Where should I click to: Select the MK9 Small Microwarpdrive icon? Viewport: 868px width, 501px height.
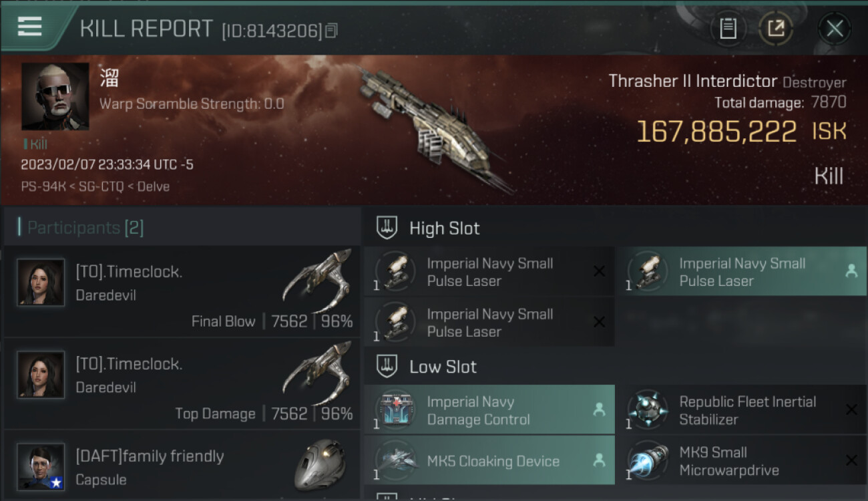coord(648,461)
